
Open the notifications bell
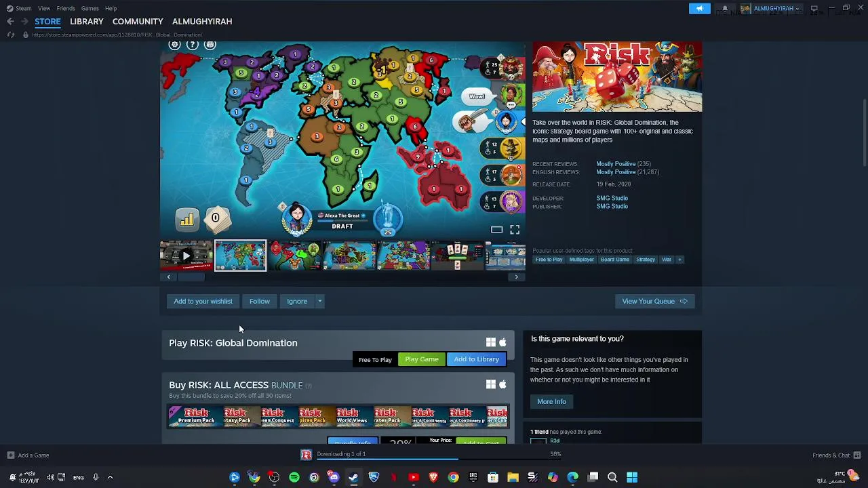[x=725, y=8]
